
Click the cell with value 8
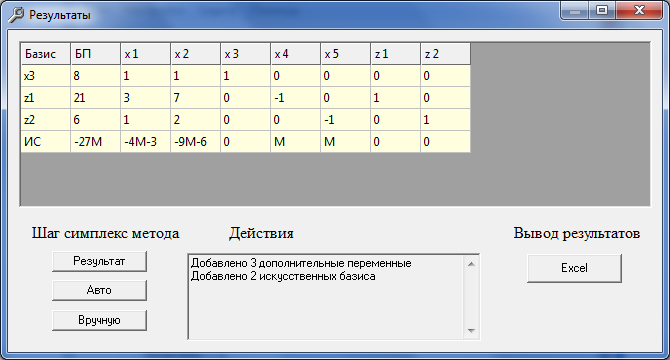[95, 76]
